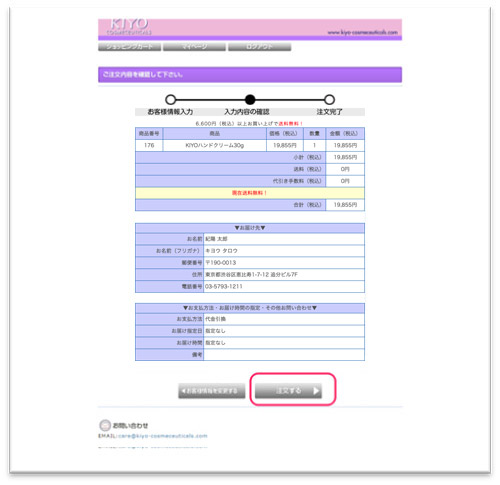This screenshot has width=500, height=485.
Task: Click the お問い合わせ mail icon
Action: (x=105, y=425)
